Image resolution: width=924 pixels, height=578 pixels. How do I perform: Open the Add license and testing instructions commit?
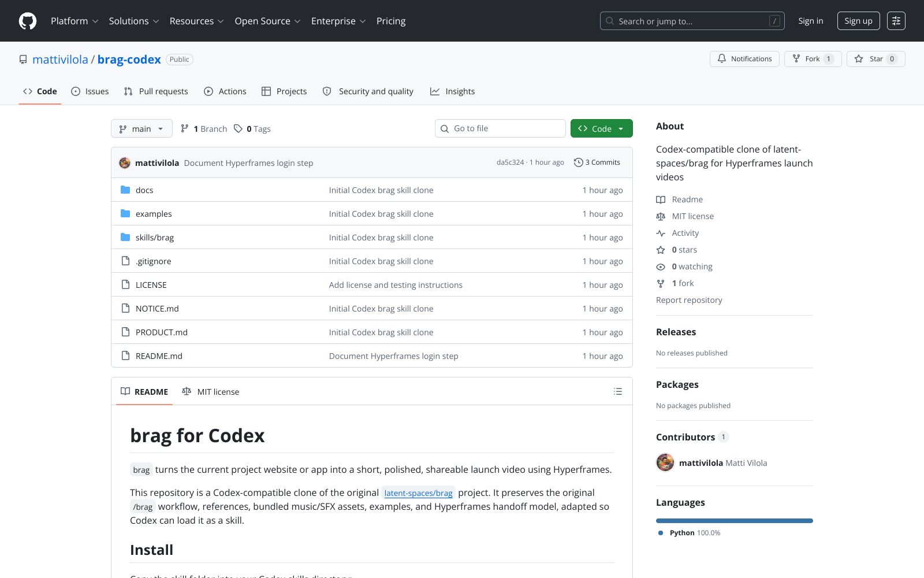(x=396, y=285)
